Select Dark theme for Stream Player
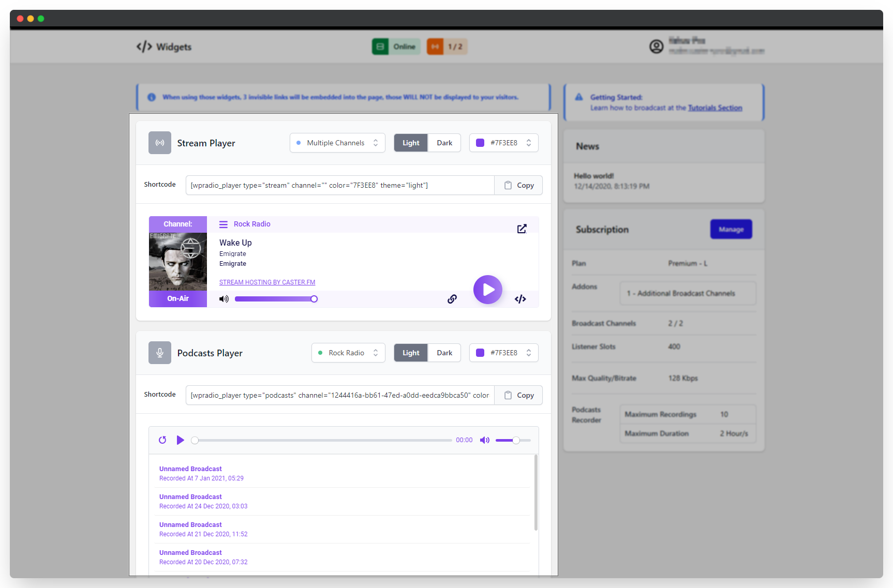This screenshot has height=588, width=893. click(444, 143)
